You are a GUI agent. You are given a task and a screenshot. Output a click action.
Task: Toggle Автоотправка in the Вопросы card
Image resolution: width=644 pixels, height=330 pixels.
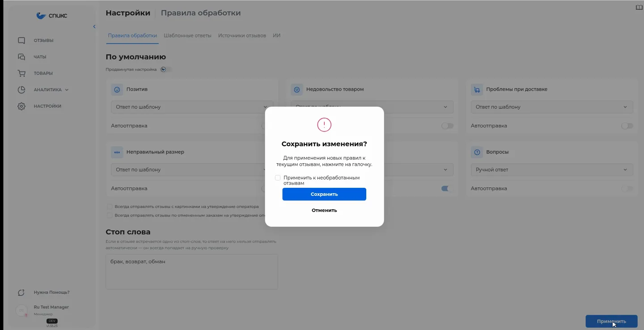627,189
